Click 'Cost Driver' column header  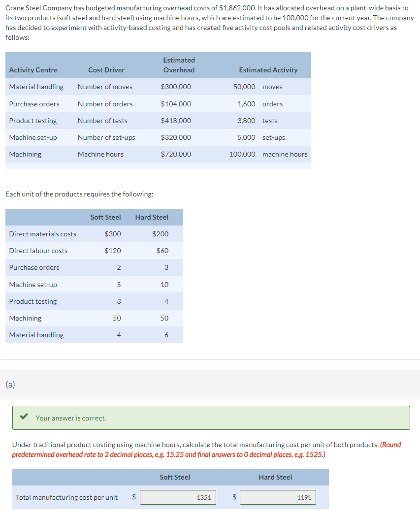click(x=106, y=70)
